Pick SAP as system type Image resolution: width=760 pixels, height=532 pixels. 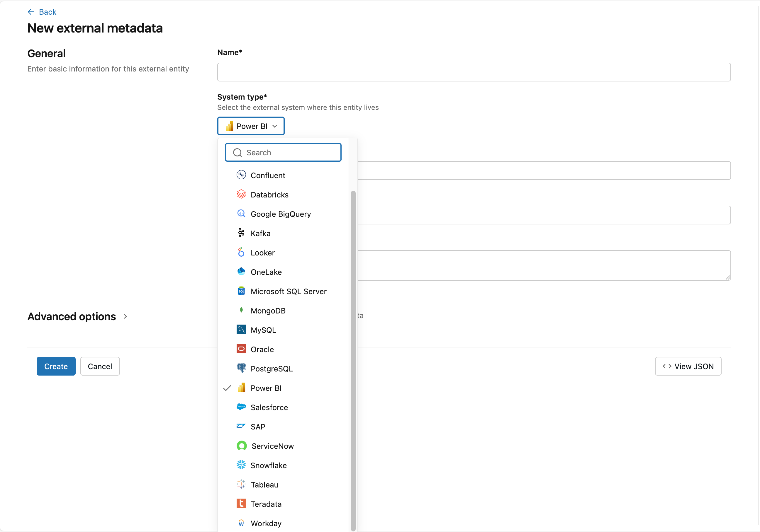click(283, 427)
